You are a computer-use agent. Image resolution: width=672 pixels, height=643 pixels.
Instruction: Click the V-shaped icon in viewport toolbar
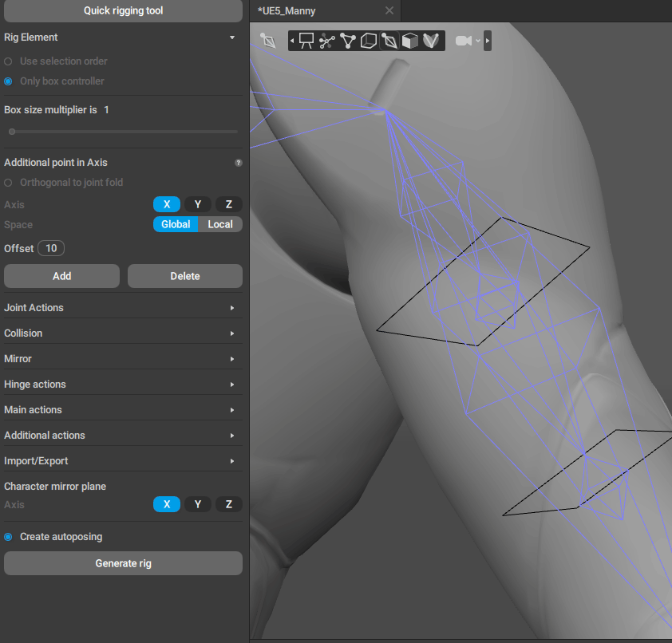(431, 41)
